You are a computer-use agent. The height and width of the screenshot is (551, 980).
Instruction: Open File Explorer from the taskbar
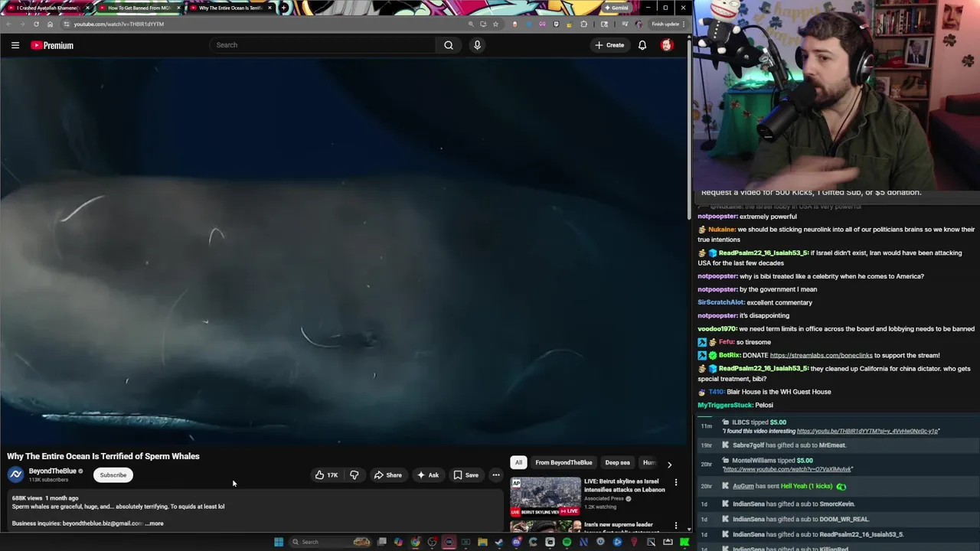(482, 542)
